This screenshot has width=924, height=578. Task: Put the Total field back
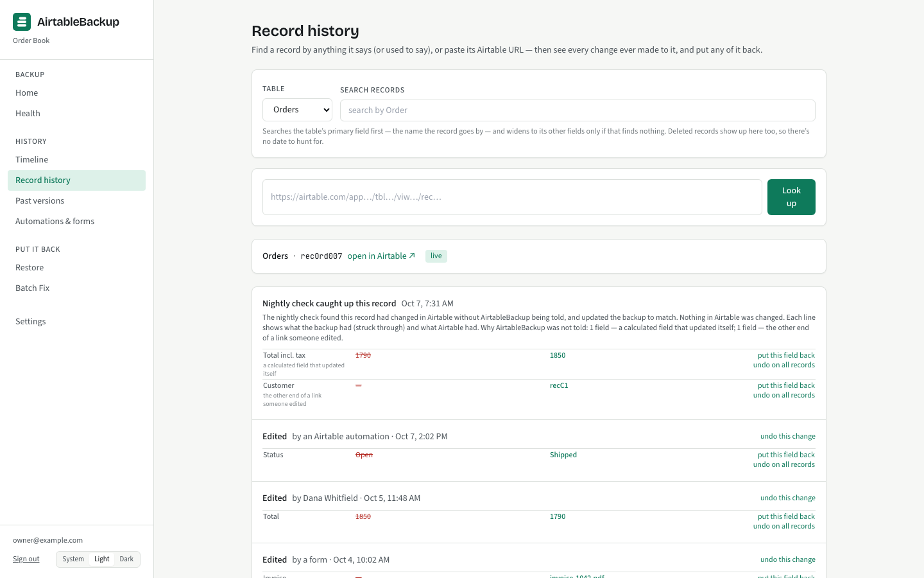786,516
